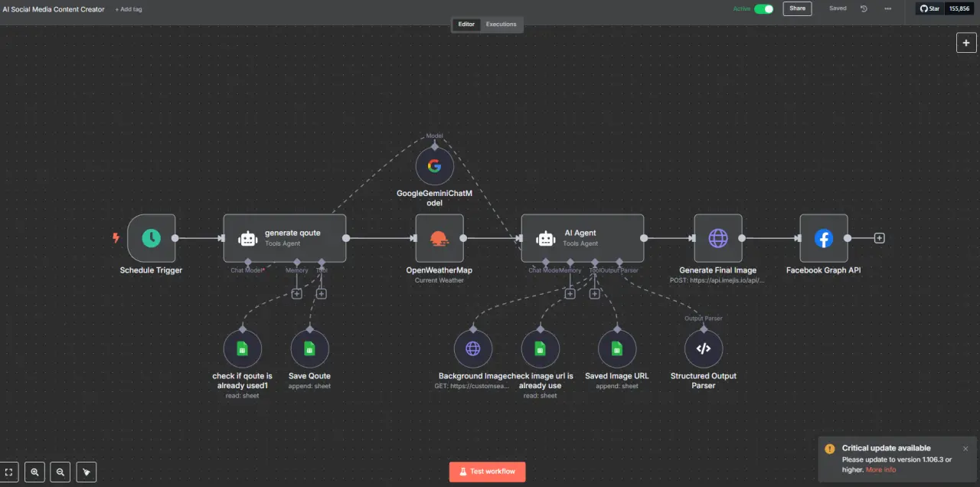Click the Test workflow button
980x487 pixels.
pos(488,472)
